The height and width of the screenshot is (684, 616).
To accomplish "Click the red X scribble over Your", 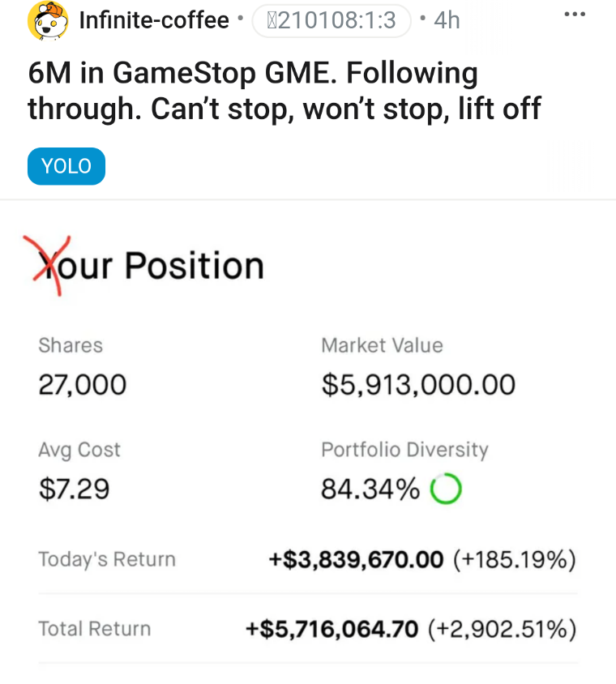I will 47,266.
